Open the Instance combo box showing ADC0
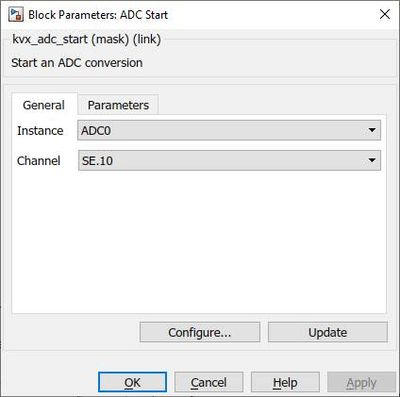This screenshot has width=400, height=397. (229, 130)
